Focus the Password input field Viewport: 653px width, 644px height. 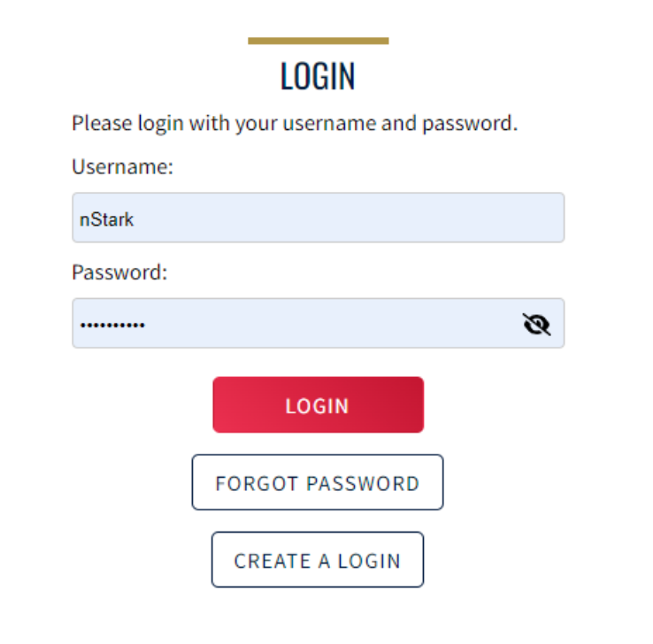301,324
